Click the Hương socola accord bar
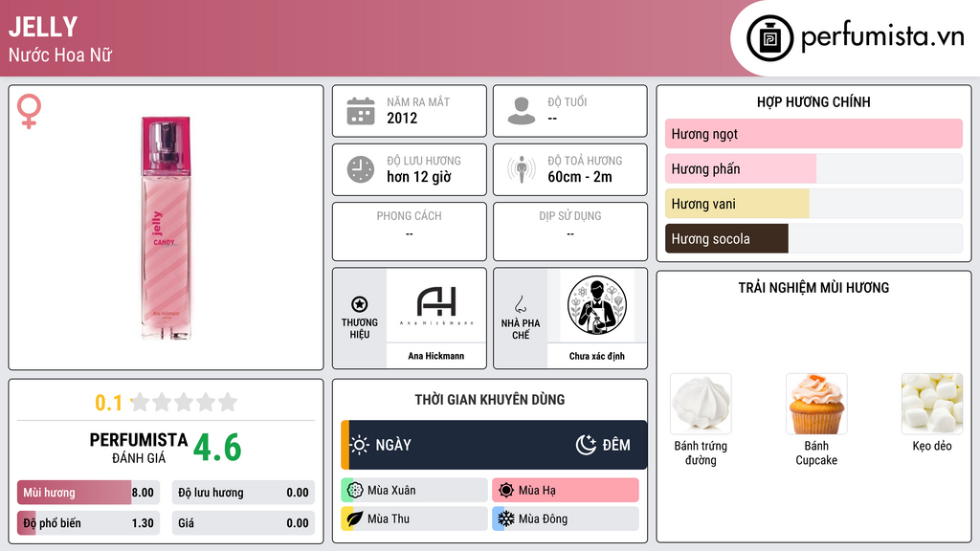Image resolution: width=980 pixels, height=551 pixels. pos(813,238)
